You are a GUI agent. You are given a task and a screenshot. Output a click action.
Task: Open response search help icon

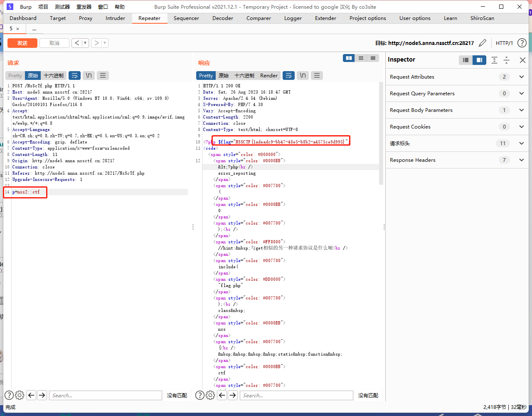coord(199,395)
